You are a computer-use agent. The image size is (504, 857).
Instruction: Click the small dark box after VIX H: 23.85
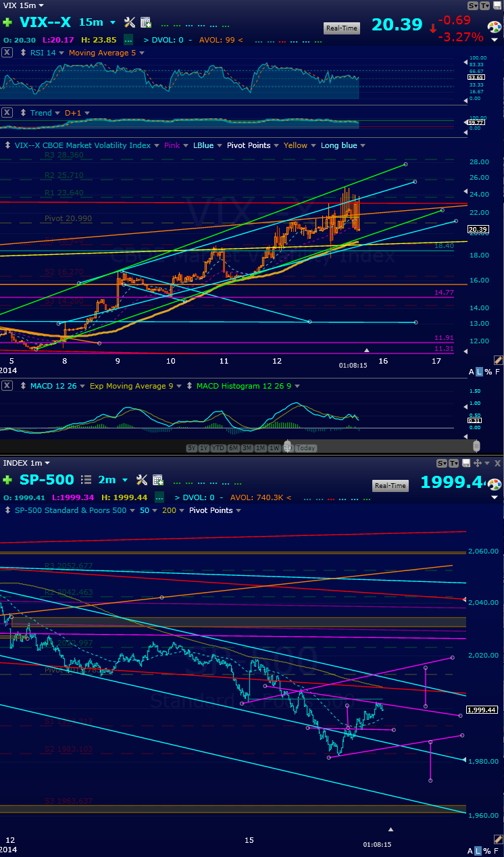(x=128, y=40)
